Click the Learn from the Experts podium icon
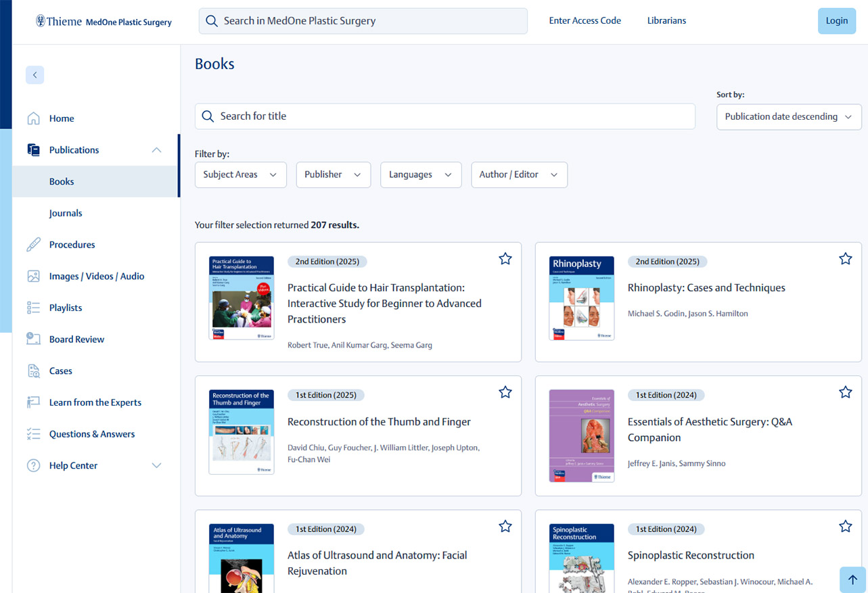This screenshot has height=593, width=868. [x=32, y=402]
